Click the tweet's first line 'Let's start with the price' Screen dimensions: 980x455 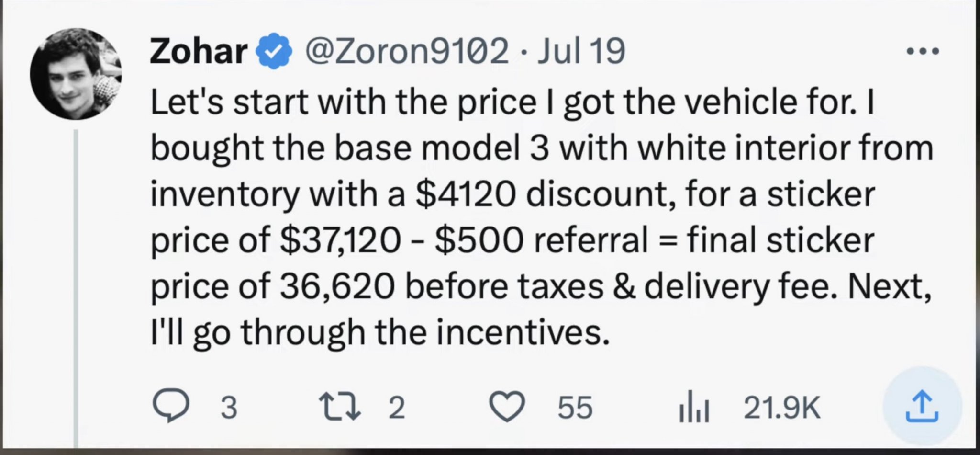coord(344,103)
